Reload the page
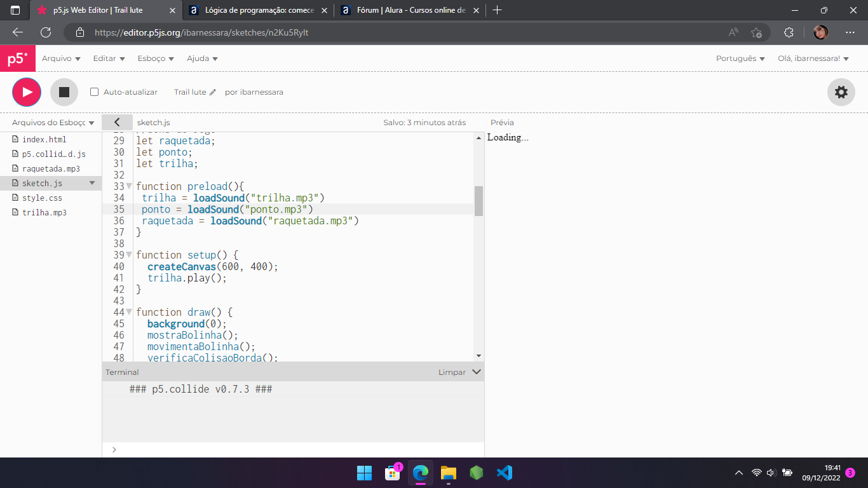Viewport: 868px width, 488px height. [x=46, y=32]
